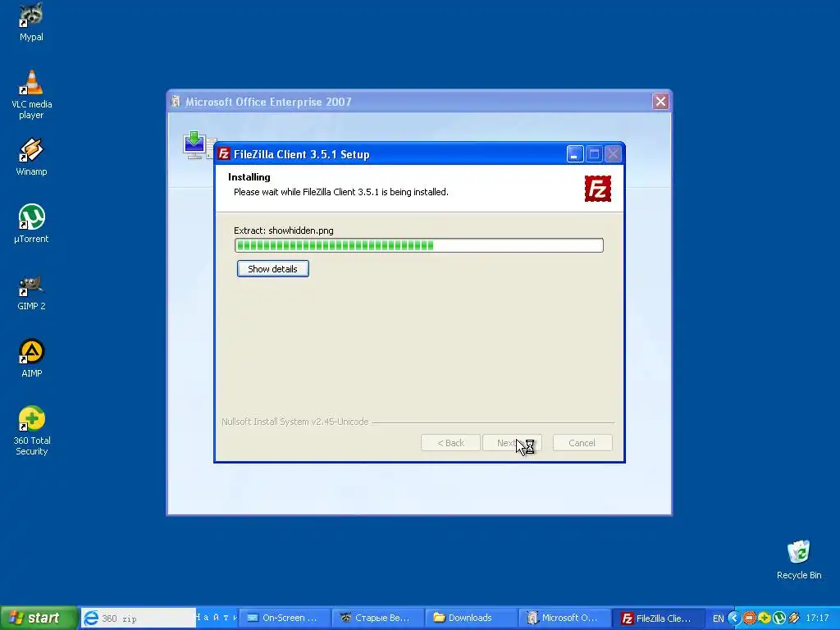Click the Internet Explorer icon in the taskbar
840x630 pixels.
[91, 619]
